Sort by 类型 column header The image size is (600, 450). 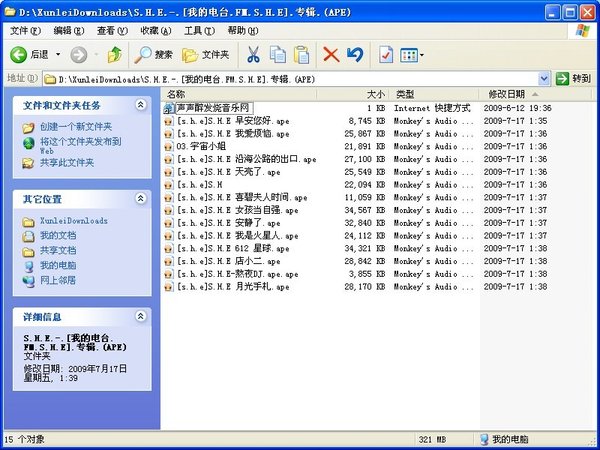(x=434, y=94)
